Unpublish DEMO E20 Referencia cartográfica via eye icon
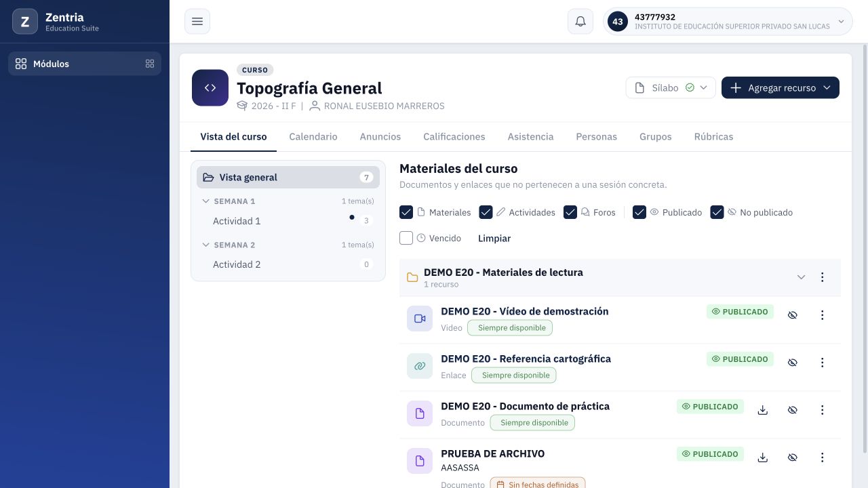The image size is (868, 488). click(792, 363)
